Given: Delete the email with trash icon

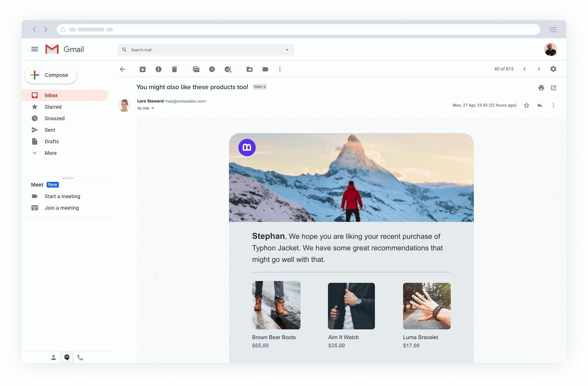Looking at the screenshot, I should [x=174, y=69].
